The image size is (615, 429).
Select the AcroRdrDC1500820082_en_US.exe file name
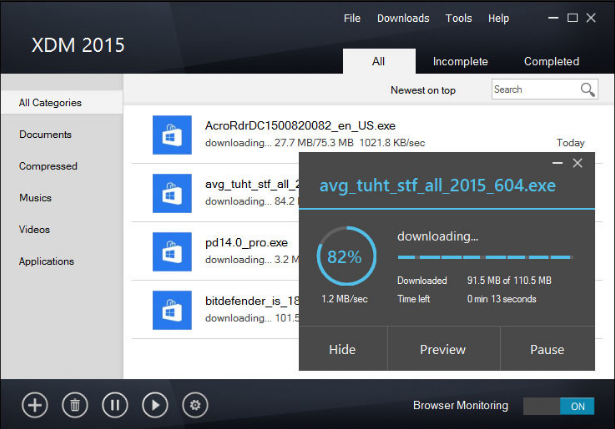(300, 126)
